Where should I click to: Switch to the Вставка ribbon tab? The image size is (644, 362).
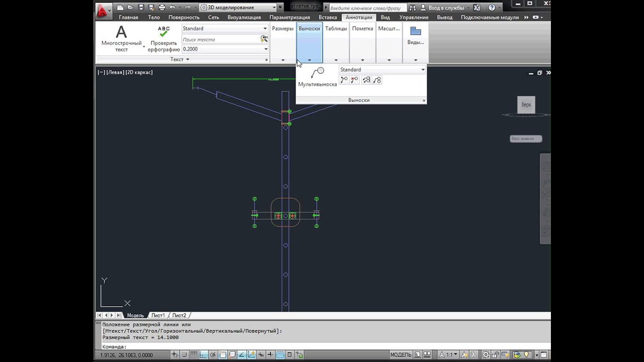(x=328, y=17)
